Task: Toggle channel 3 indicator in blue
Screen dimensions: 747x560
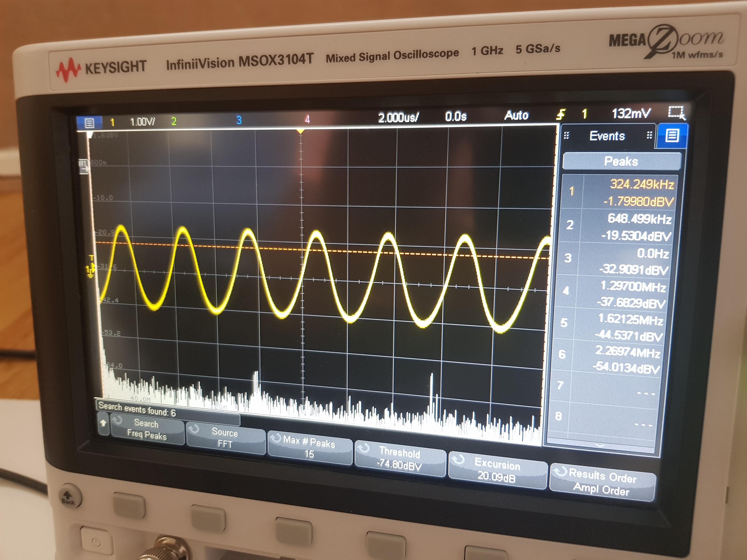Action: pyautogui.click(x=239, y=120)
